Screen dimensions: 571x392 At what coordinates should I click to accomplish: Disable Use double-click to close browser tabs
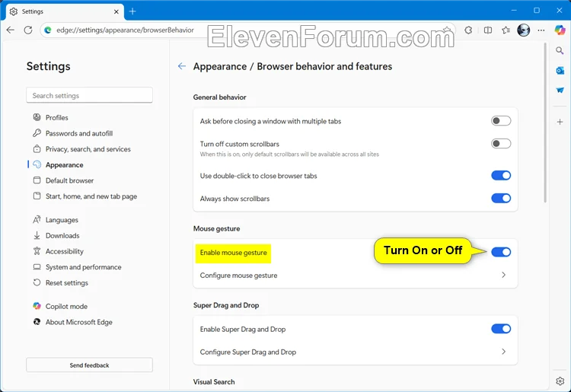(x=501, y=175)
